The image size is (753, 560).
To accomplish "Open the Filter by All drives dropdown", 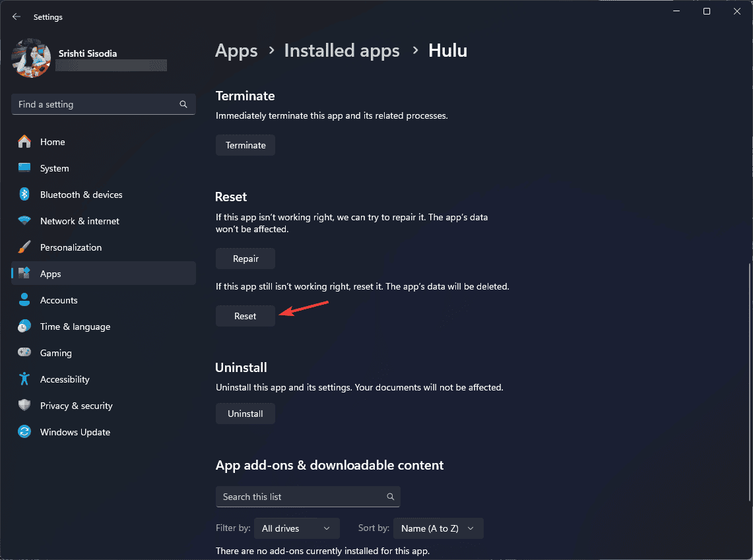I will [x=297, y=528].
